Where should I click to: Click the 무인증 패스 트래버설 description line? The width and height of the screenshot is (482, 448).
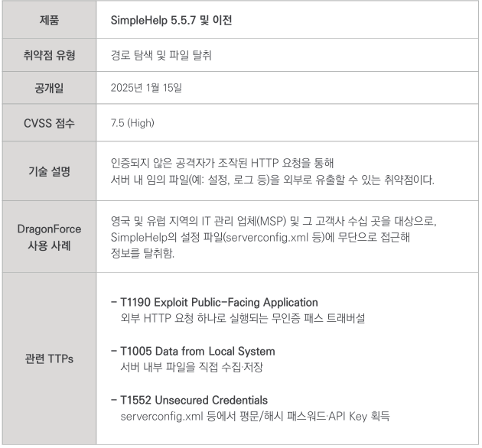point(243,317)
